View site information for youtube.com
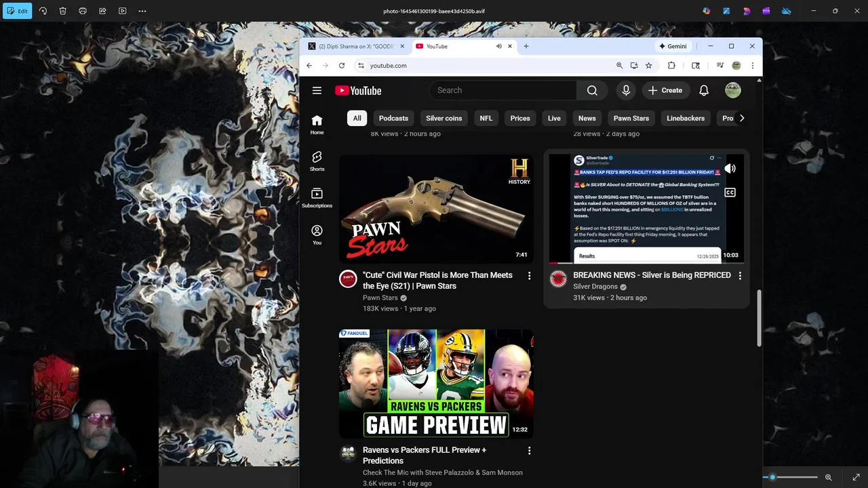Screen dimensions: 868x488 361,66
